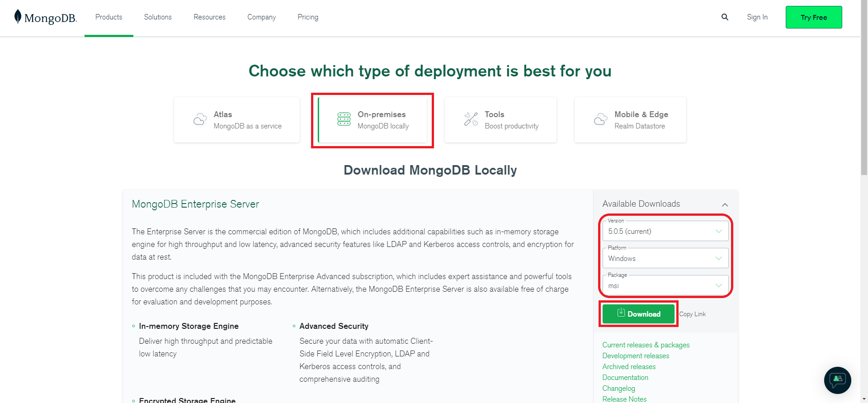
Task: Click Copy Link next to Download
Action: [692, 314]
